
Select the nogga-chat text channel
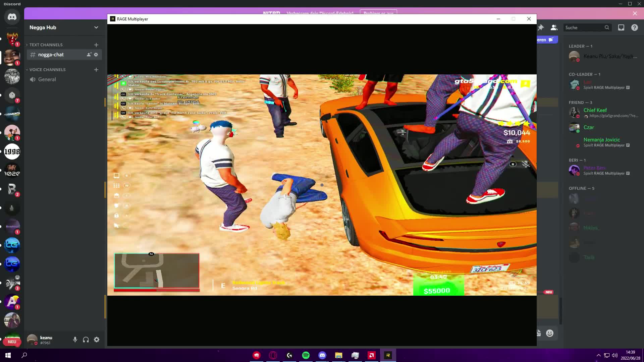tap(50, 54)
